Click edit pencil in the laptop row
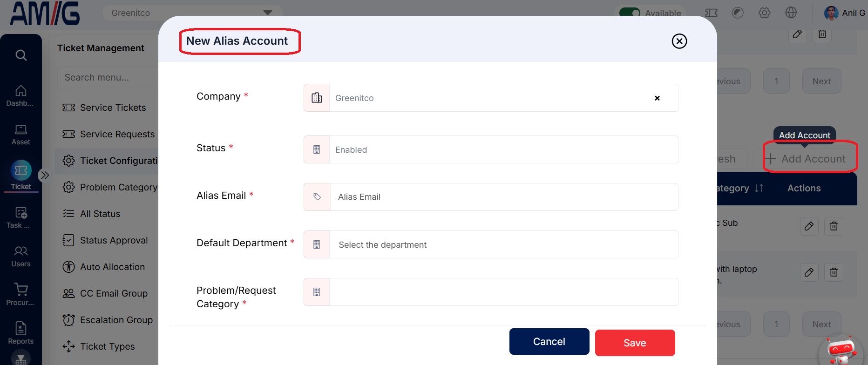 point(809,272)
